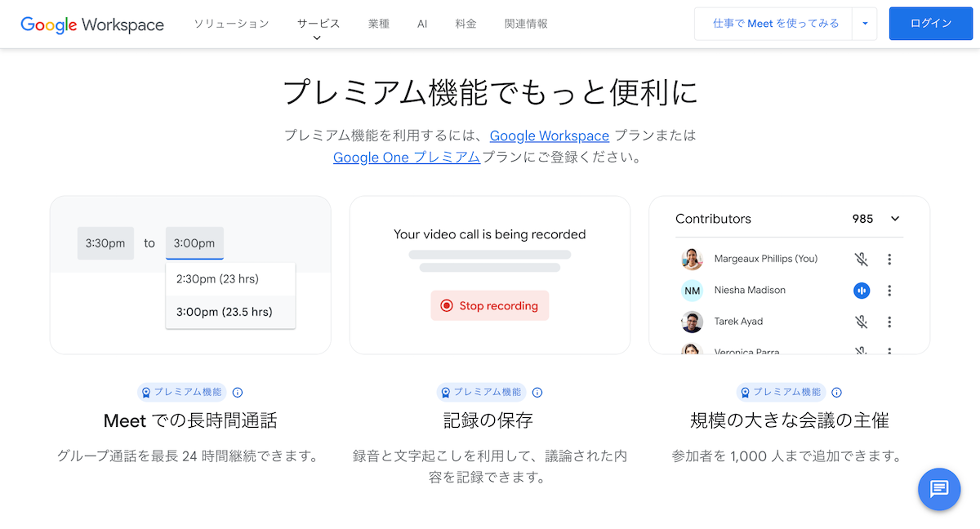Follow the Google Workspace plan link
Image resolution: width=980 pixels, height=529 pixels.
(x=550, y=136)
